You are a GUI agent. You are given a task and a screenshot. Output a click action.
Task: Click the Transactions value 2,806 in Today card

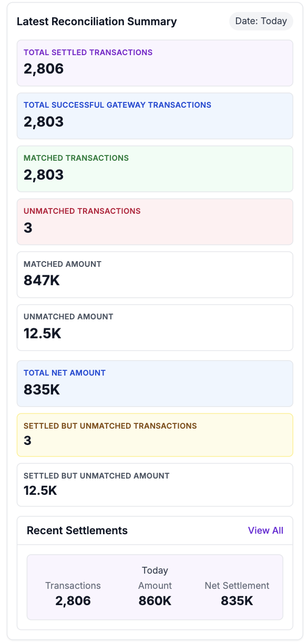[x=73, y=600]
